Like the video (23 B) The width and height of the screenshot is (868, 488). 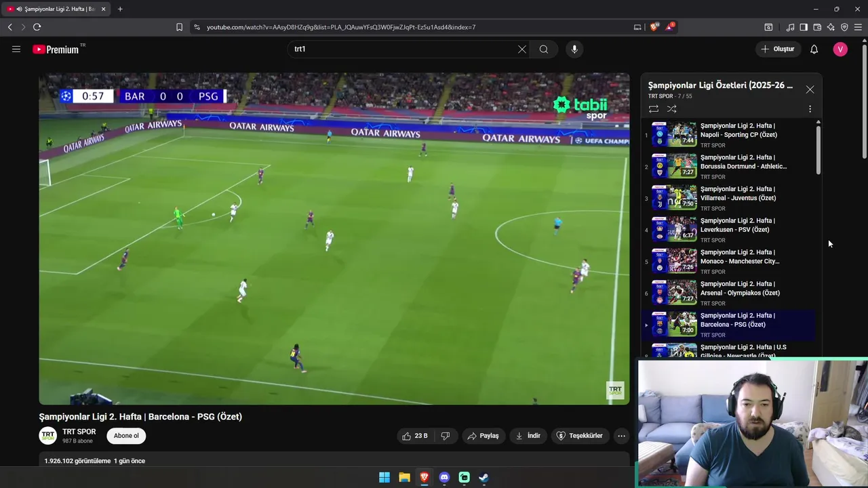(x=415, y=436)
